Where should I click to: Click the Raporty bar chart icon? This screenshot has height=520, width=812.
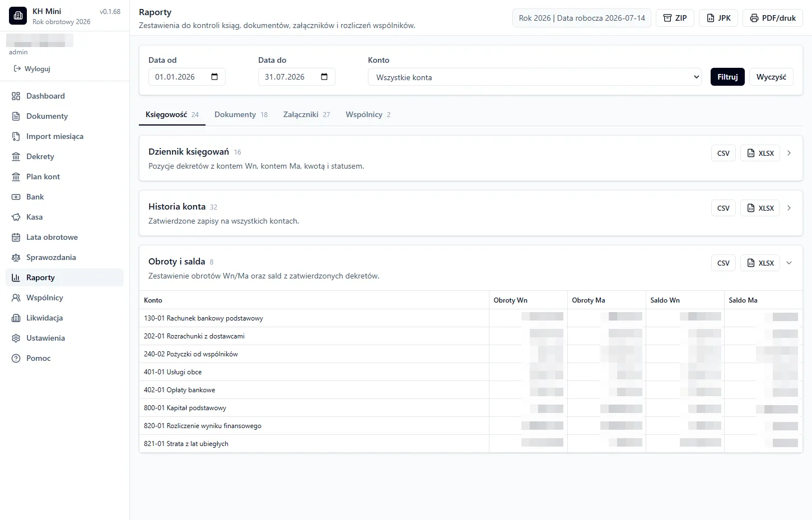click(x=16, y=277)
